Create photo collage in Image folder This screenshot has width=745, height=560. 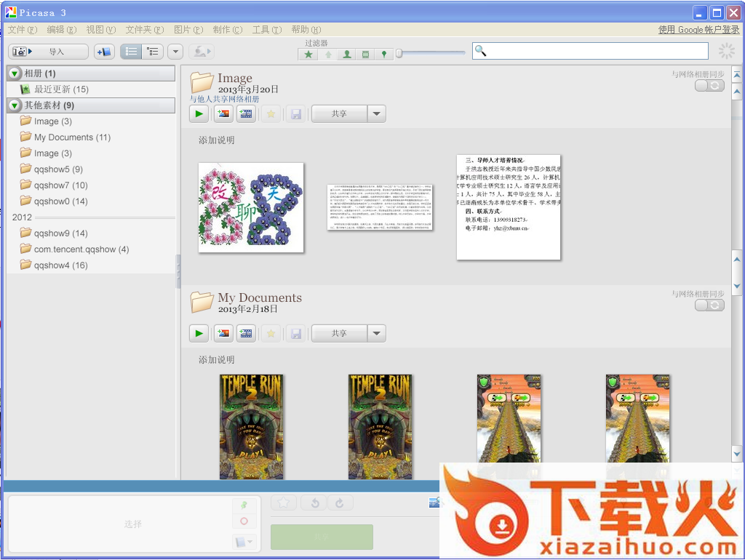[x=223, y=113]
